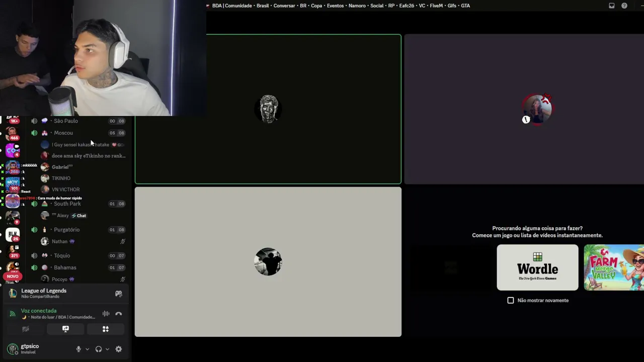Disconnect from voice with the hang-up icon
This screenshot has height=362, width=644.
point(119,314)
